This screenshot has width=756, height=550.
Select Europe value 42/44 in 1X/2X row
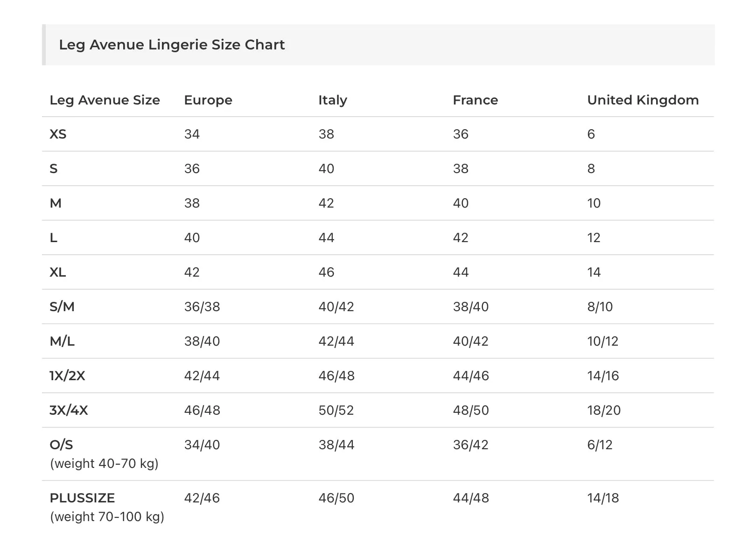(x=202, y=376)
